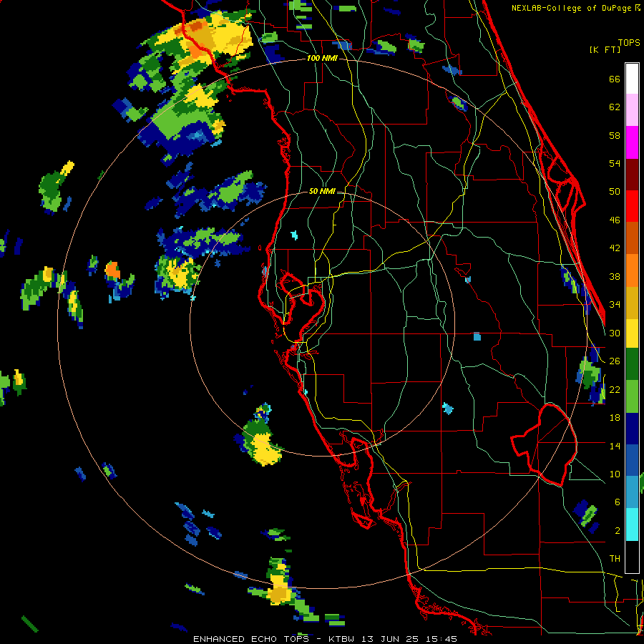Click the navy blue legend swatch near 14
Image resolution: width=644 pixels, height=644 pixels.
point(632,429)
